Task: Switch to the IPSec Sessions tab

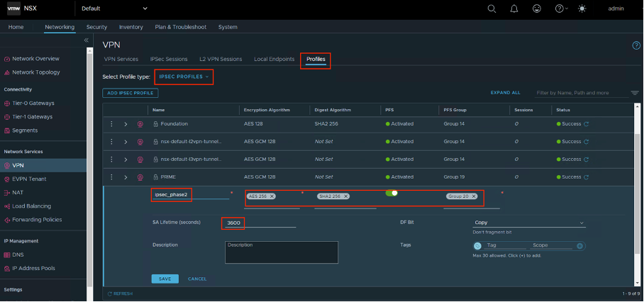Action: pyautogui.click(x=168, y=59)
